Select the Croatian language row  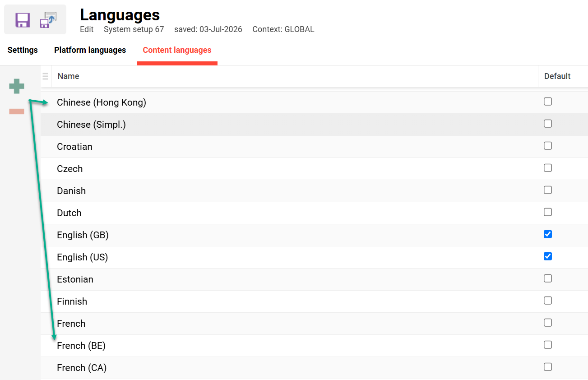314,147
